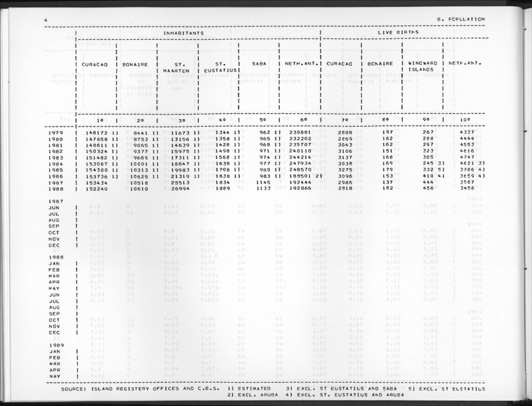
Task: Click the CURACAO header under Live Births
Action: point(340,64)
